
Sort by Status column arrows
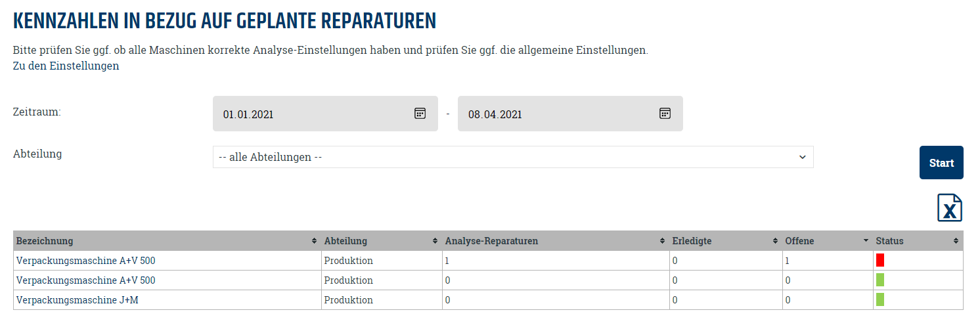pyautogui.click(x=956, y=242)
